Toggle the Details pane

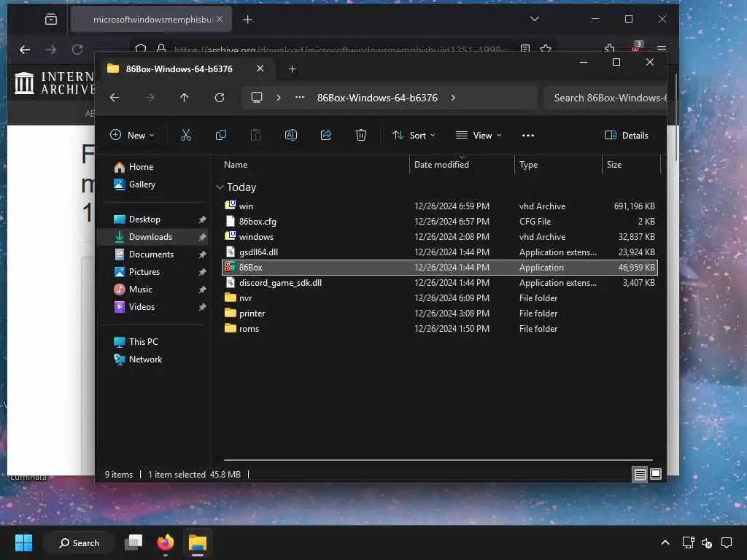pyautogui.click(x=626, y=135)
